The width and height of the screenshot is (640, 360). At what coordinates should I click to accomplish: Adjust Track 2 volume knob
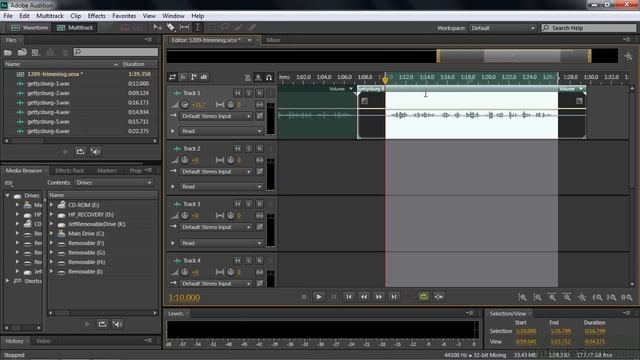[x=184, y=160]
